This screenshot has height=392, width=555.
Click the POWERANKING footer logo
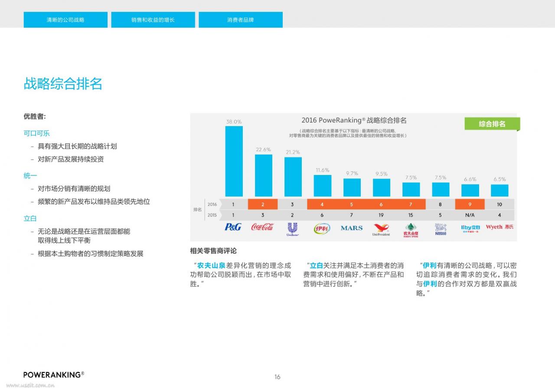pyautogui.click(x=54, y=375)
